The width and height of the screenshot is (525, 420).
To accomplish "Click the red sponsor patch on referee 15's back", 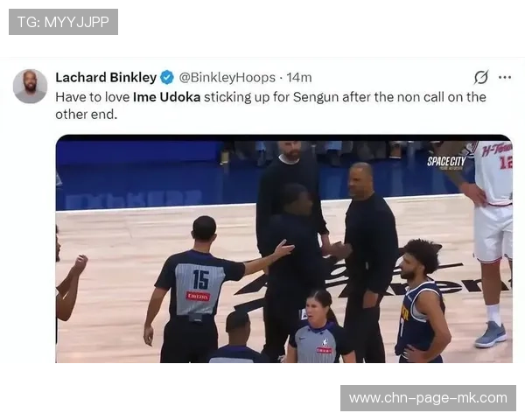I will [x=198, y=296].
